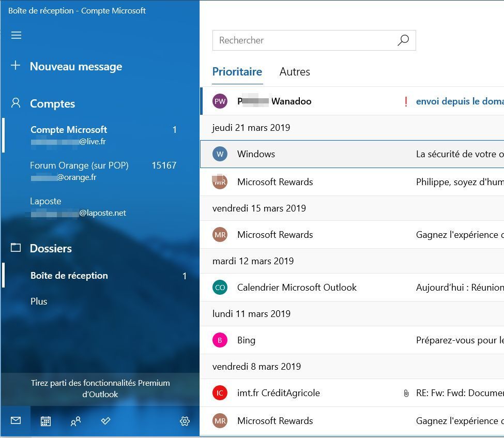This screenshot has height=438, width=504.
Task: Open the To Do checkmark icon
Action: pyautogui.click(x=105, y=421)
